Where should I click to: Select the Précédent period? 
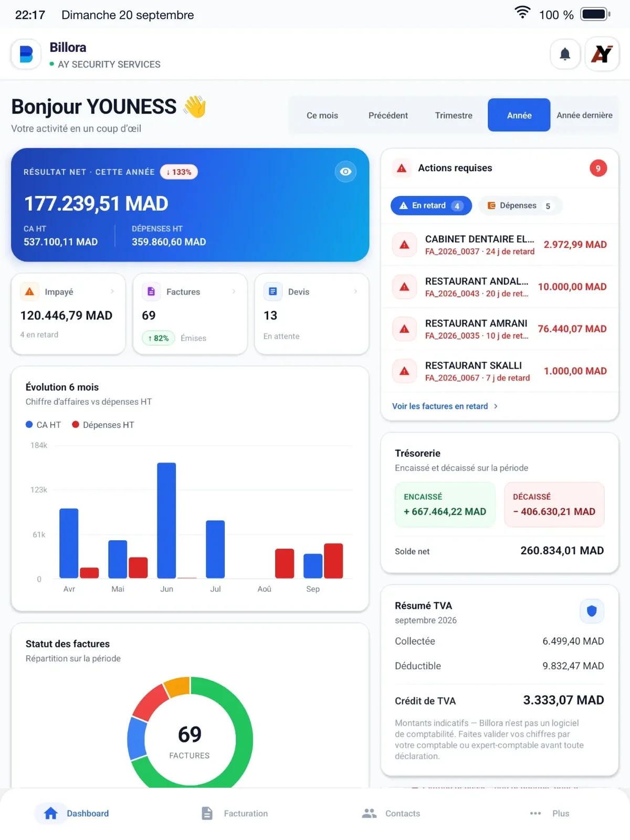click(388, 115)
